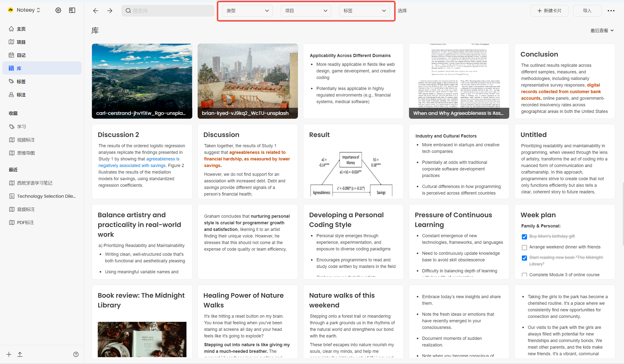Open the 视频标注 favorite project
Screen dimensions: 624x364
point(42,140)
